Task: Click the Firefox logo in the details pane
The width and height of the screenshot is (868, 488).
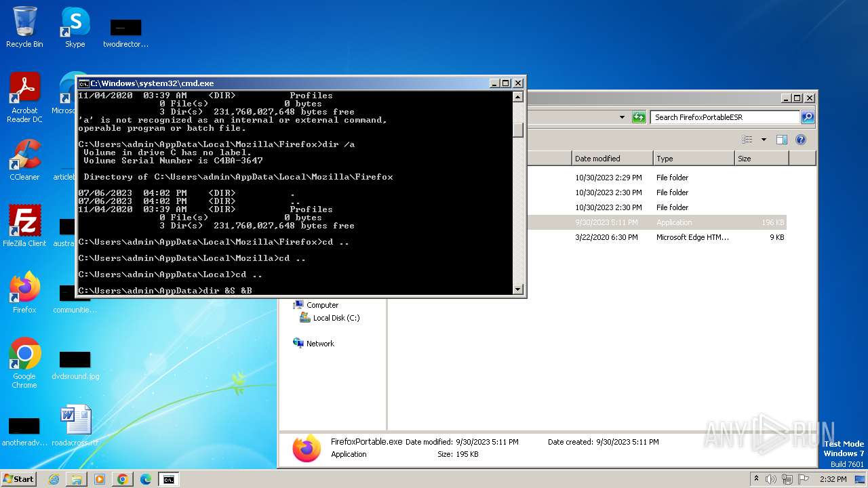Action: pos(307,448)
